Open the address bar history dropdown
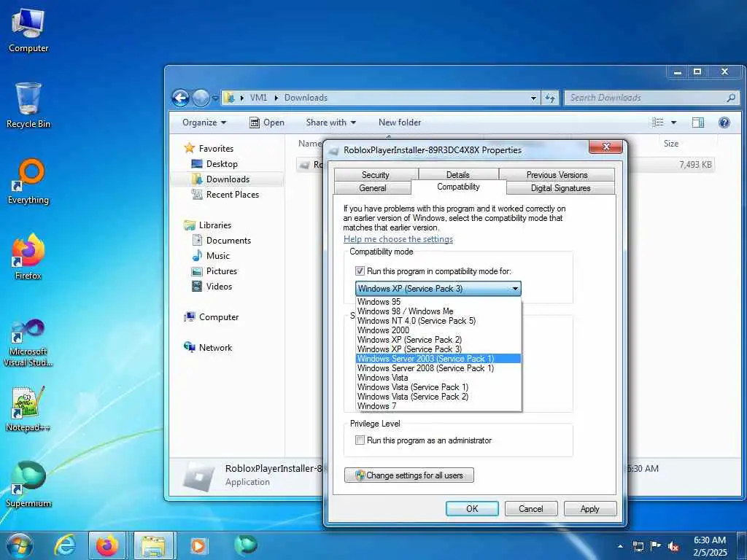 coord(533,98)
